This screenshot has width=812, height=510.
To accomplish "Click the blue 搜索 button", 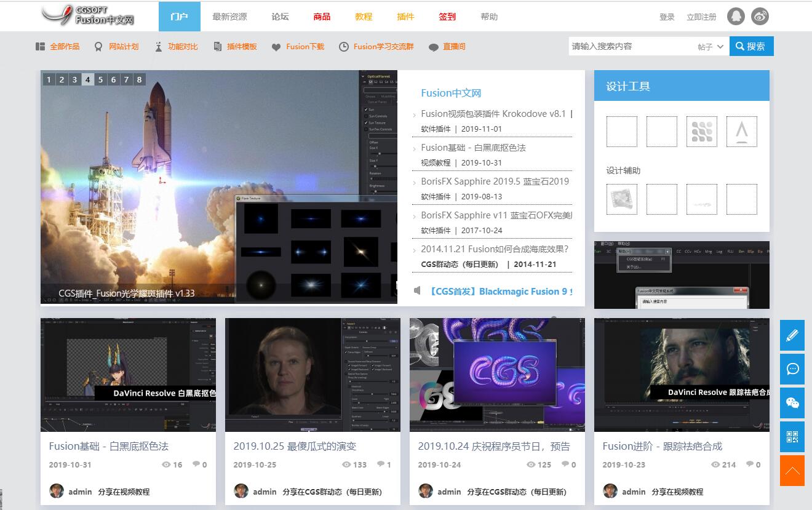I will tap(751, 46).
